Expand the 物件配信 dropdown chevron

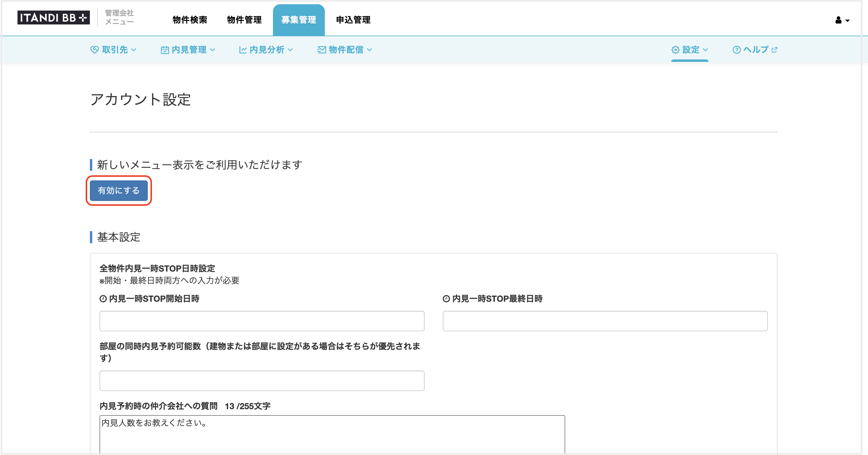click(x=369, y=50)
